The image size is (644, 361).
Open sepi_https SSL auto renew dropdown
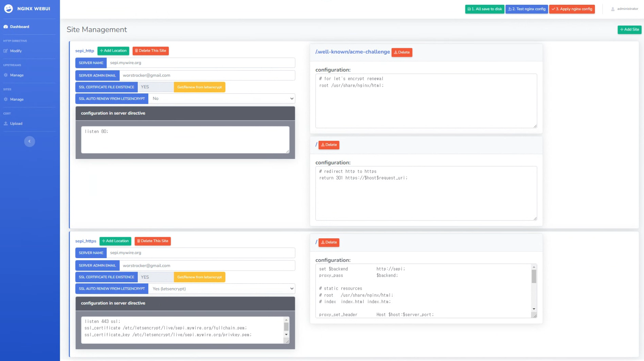222,289
